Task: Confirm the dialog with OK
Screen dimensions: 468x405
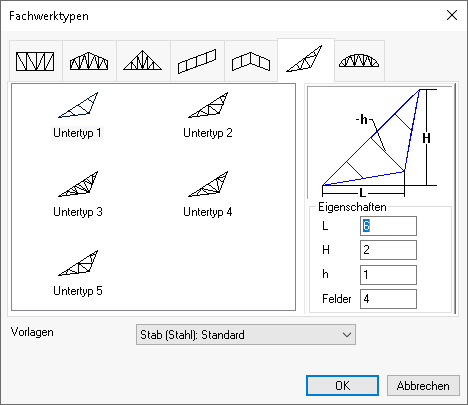Action: (x=342, y=386)
